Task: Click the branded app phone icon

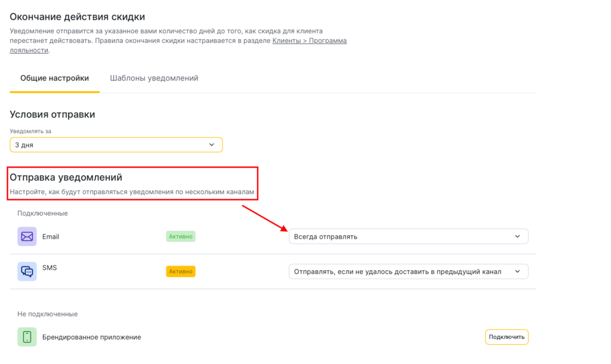Action: 27,337
